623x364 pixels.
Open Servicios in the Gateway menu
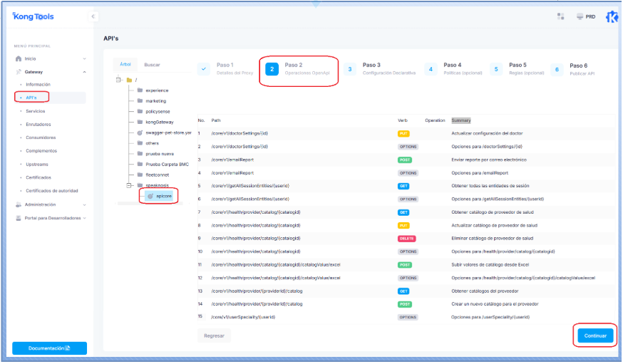pos(36,111)
